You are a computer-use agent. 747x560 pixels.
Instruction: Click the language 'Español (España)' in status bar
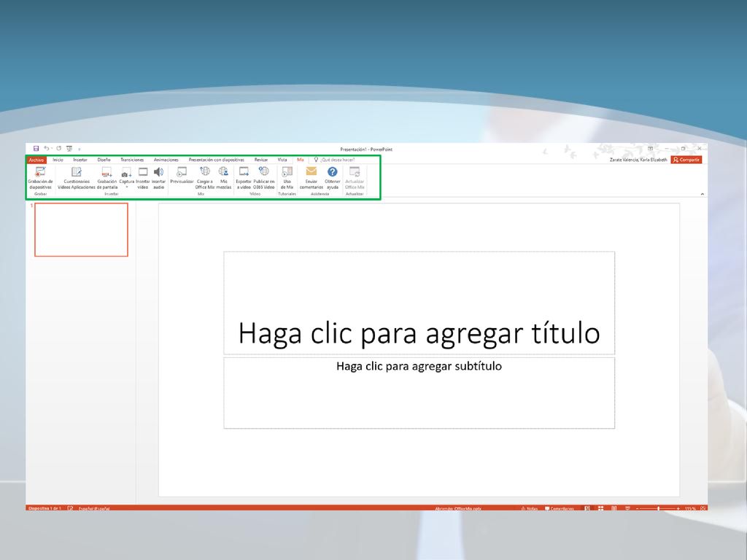coord(94,508)
